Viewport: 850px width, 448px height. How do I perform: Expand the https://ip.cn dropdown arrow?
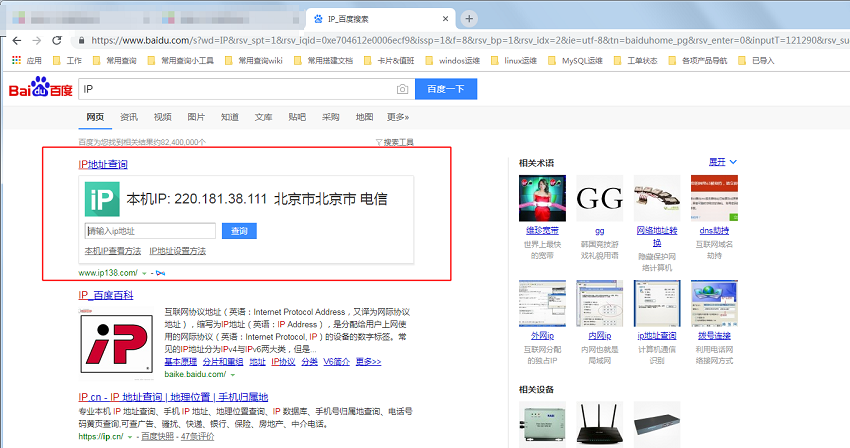tap(130, 437)
